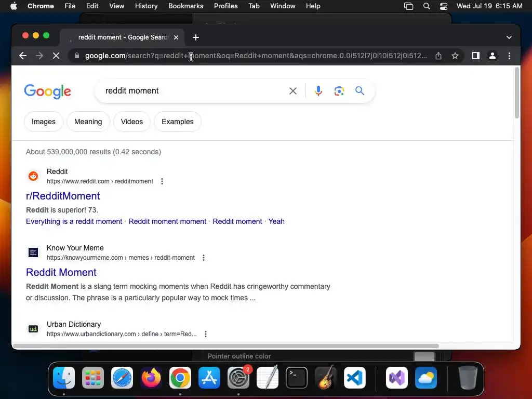
Task: Open the r/RedditMoment result link
Action: coord(63,196)
